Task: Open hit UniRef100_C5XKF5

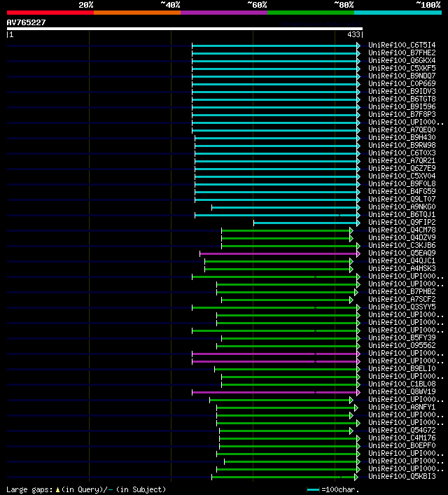Action: (x=402, y=68)
